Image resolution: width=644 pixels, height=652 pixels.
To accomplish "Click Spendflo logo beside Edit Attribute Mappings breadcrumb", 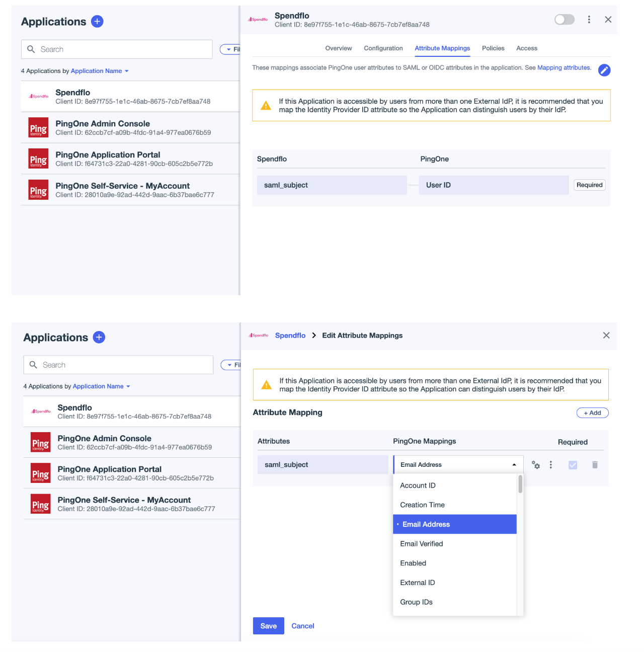I will [259, 335].
